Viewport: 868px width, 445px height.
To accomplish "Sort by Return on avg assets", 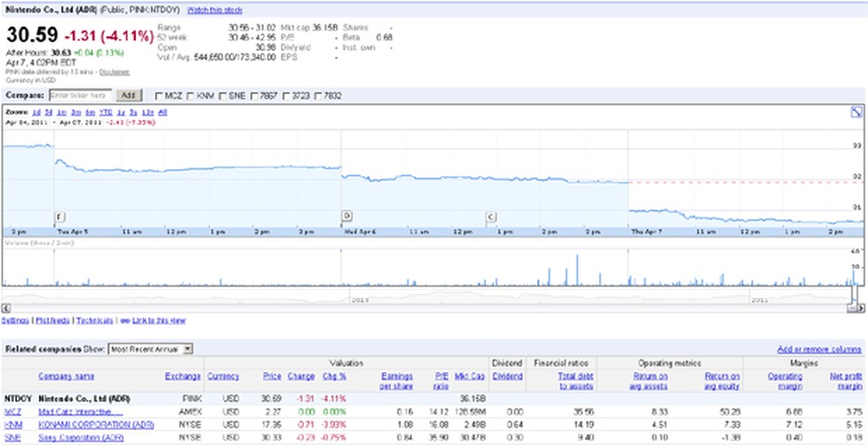I will click(x=648, y=381).
